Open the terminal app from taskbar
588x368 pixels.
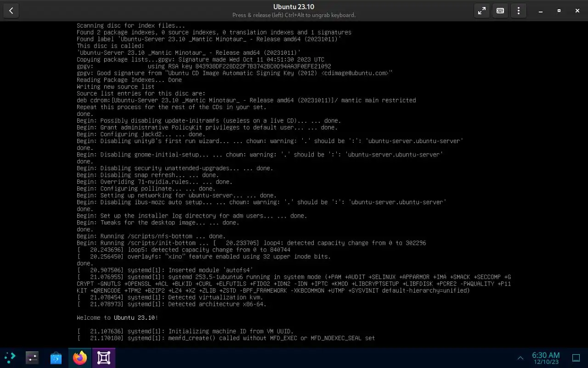click(x=32, y=357)
